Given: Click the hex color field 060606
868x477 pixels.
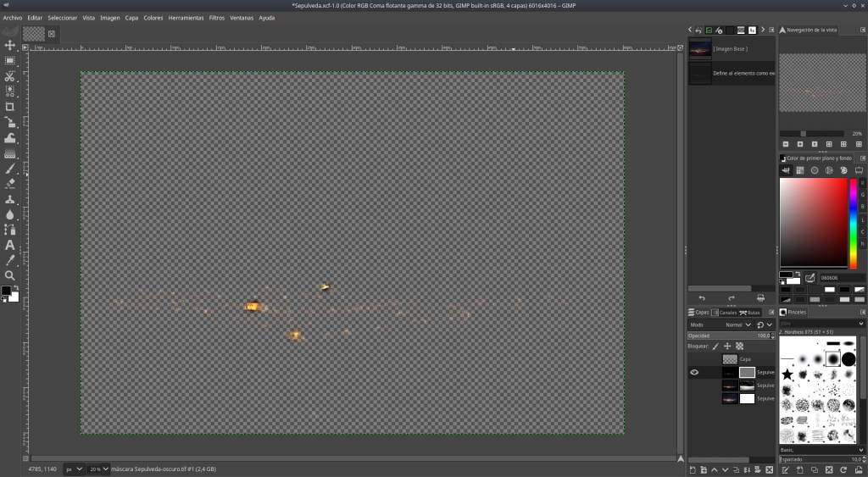Looking at the screenshot, I should (x=839, y=278).
